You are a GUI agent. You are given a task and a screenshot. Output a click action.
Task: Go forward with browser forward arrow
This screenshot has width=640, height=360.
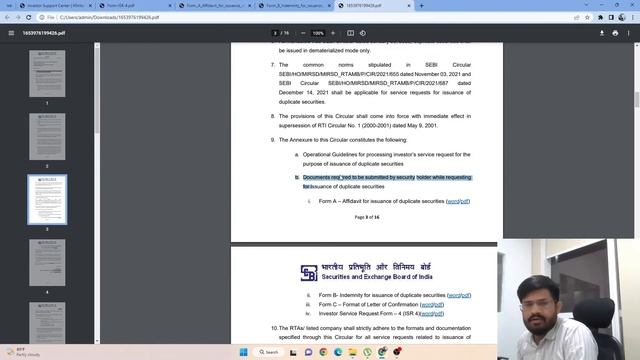[18, 18]
